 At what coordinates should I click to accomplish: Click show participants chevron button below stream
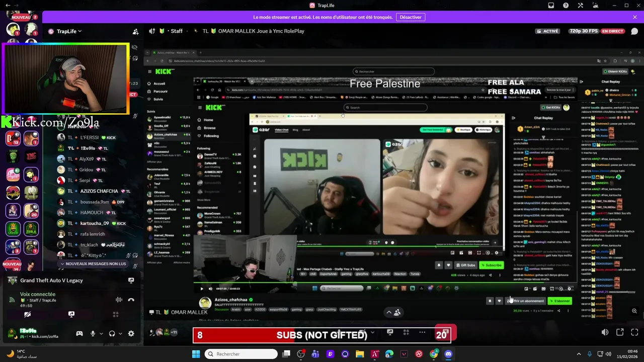tap(393, 312)
